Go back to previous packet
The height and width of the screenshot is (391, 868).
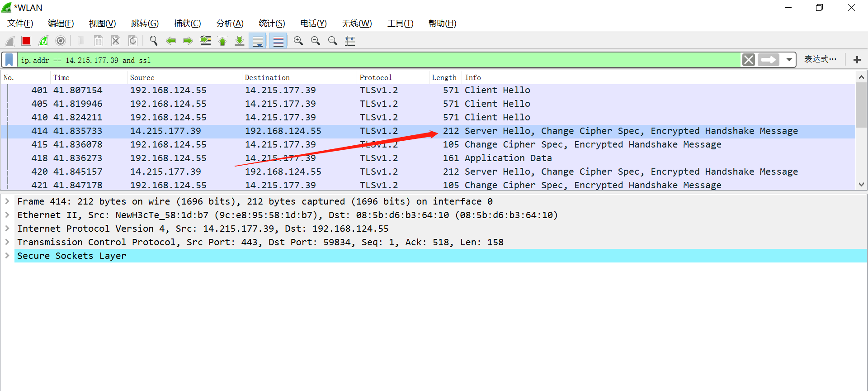tap(171, 41)
